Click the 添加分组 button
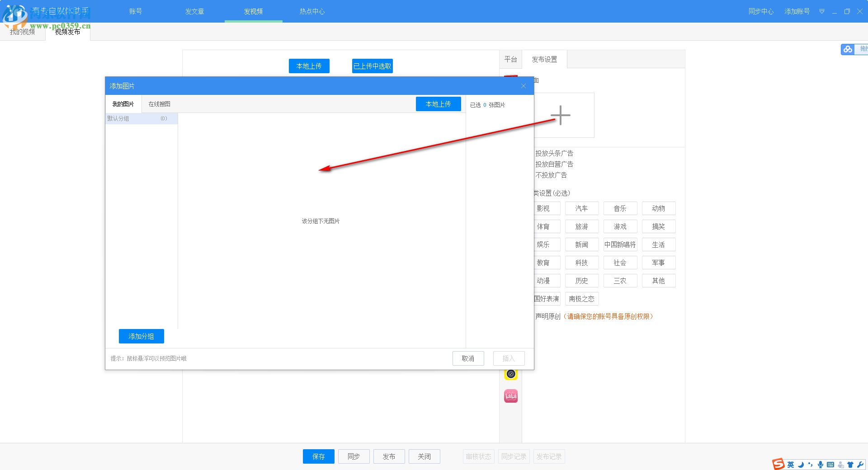 point(142,336)
